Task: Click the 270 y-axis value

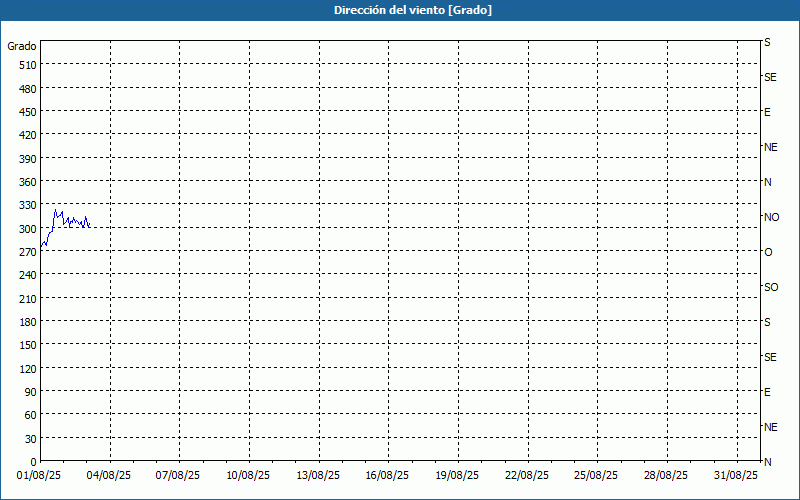Action: (x=28, y=252)
